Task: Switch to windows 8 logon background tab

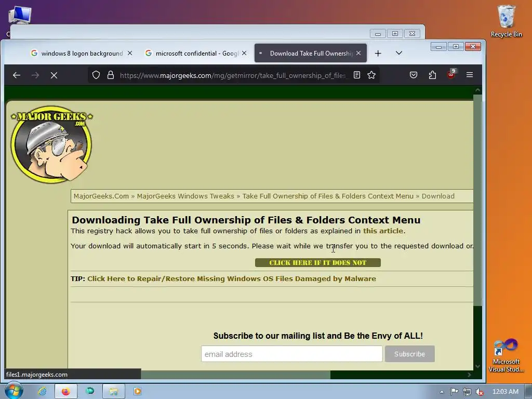Action: click(77, 54)
